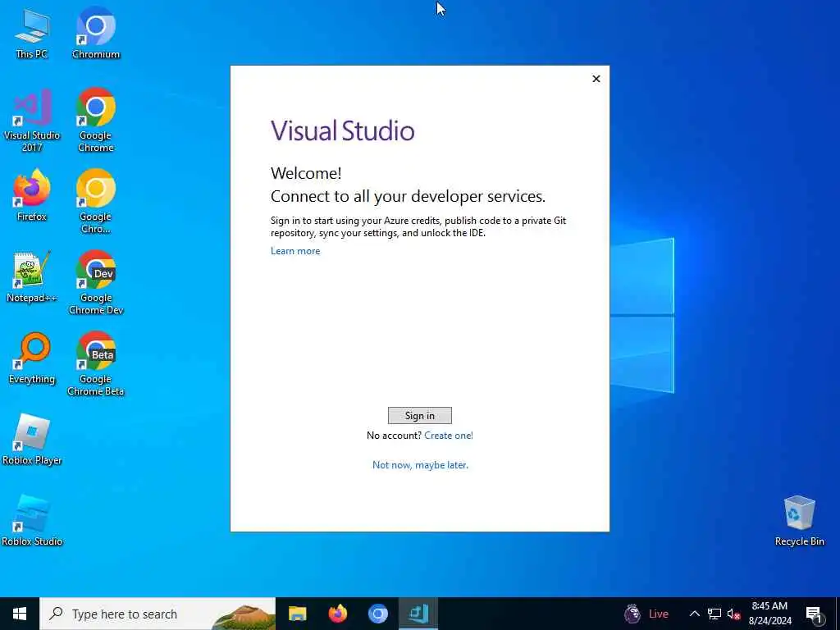Select the Recycle Bin icon
Image resolution: width=840 pixels, height=630 pixels.
pos(799,521)
